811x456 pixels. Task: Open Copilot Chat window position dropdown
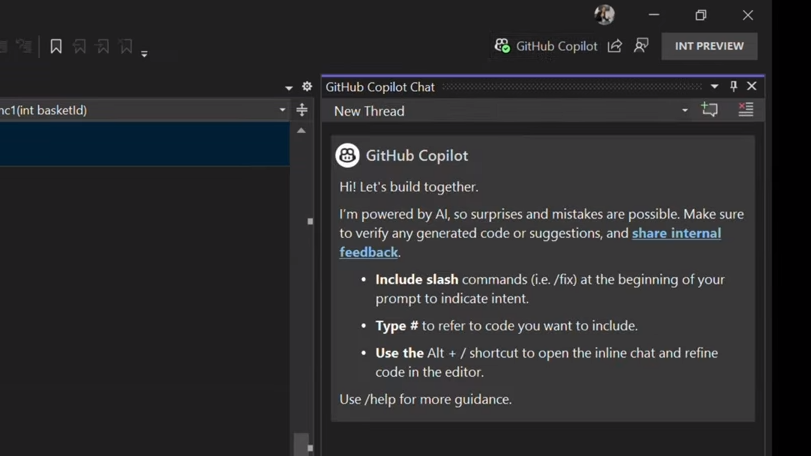[x=714, y=86]
